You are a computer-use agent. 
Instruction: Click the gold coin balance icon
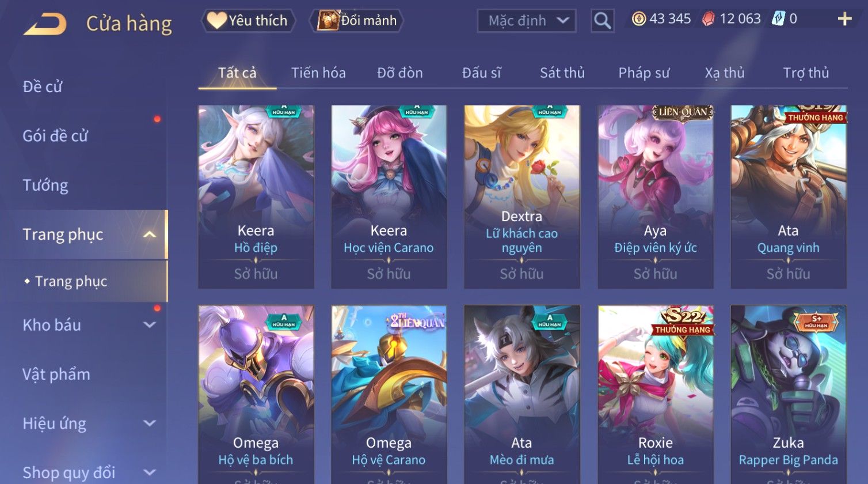pos(638,19)
